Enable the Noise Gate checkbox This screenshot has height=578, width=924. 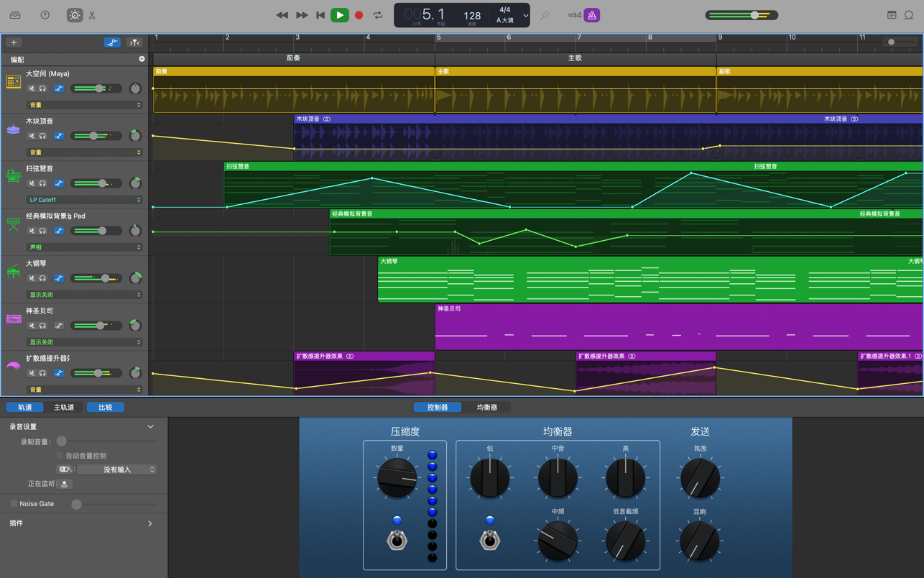pyautogui.click(x=14, y=504)
